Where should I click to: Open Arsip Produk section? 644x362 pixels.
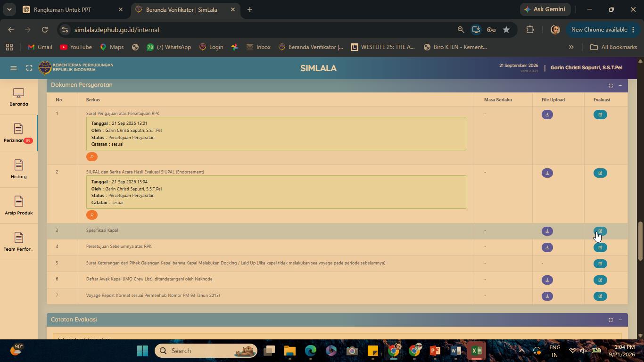(x=18, y=206)
